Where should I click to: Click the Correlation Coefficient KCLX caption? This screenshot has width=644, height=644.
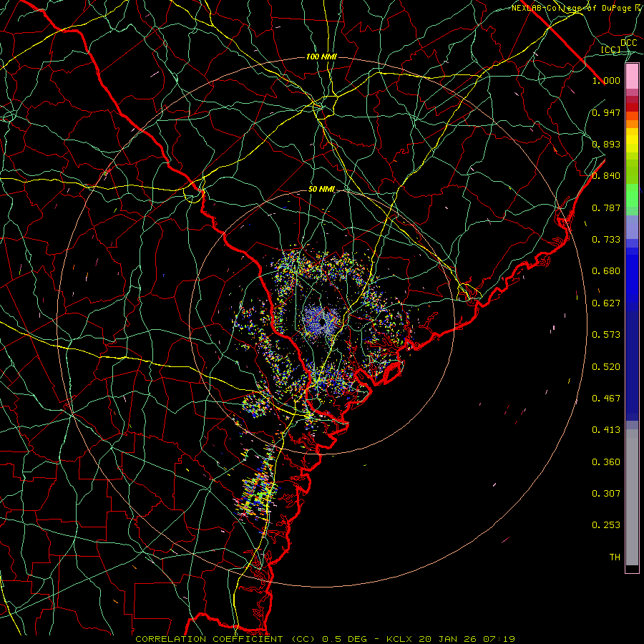tap(326, 639)
